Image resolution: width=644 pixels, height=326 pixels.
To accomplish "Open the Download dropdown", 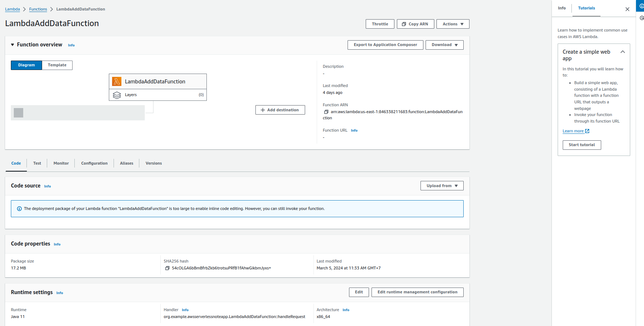I will (444, 45).
